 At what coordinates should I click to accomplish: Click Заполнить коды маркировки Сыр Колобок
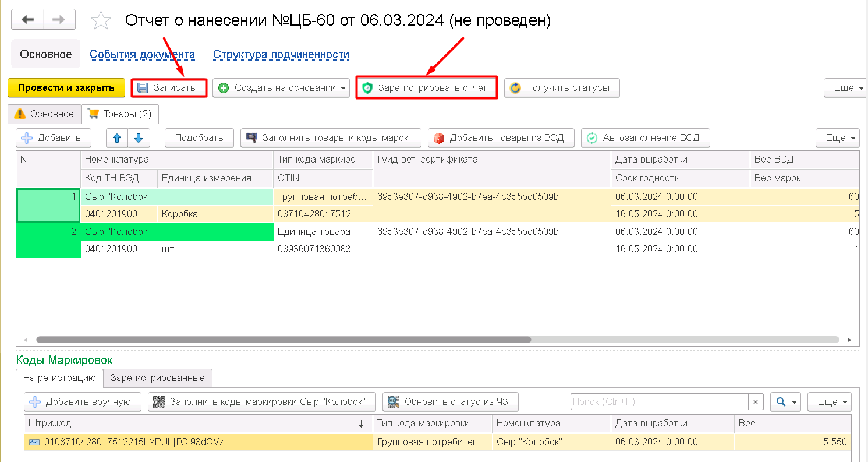(x=261, y=401)
